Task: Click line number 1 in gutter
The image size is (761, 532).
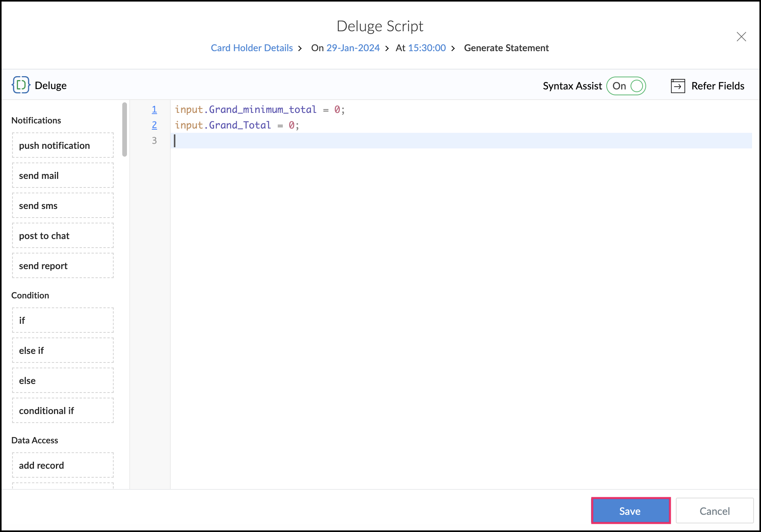Action: 154,109
